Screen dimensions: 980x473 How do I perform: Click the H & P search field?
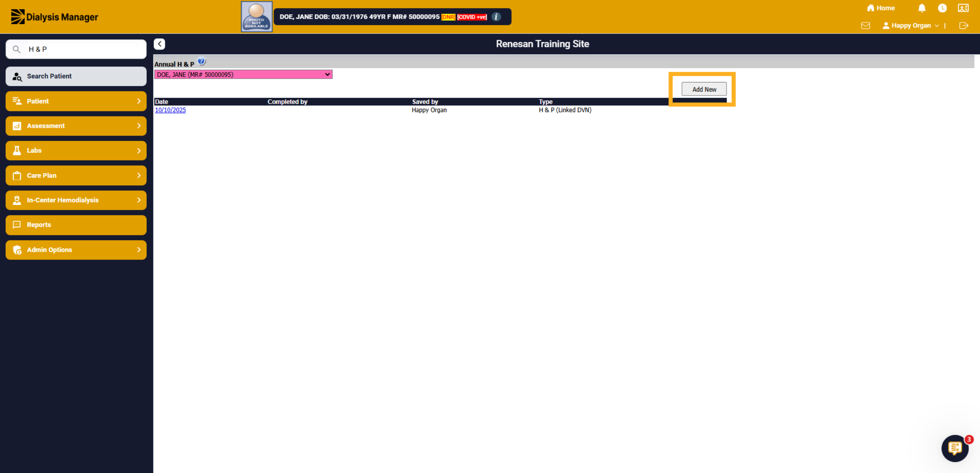[x=76, y=49]
